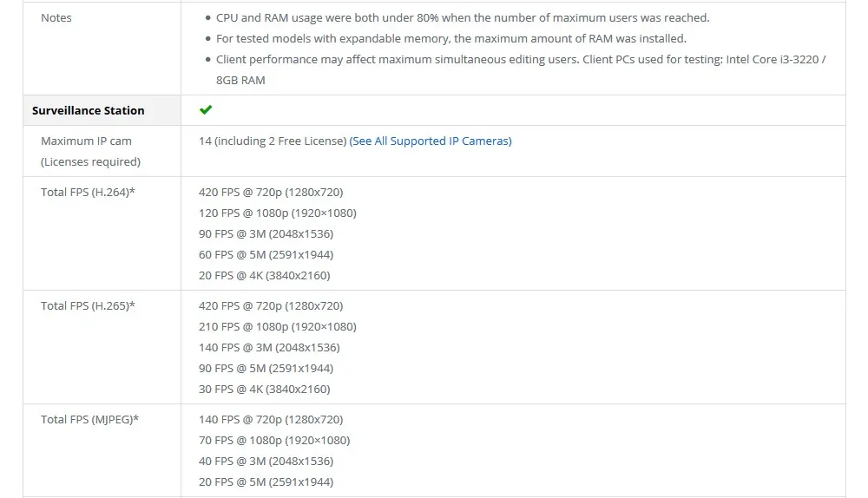This screenshot has width=868, height=498.
Task: Select the Surveillance Station section header
Action: tap(89, 110)
